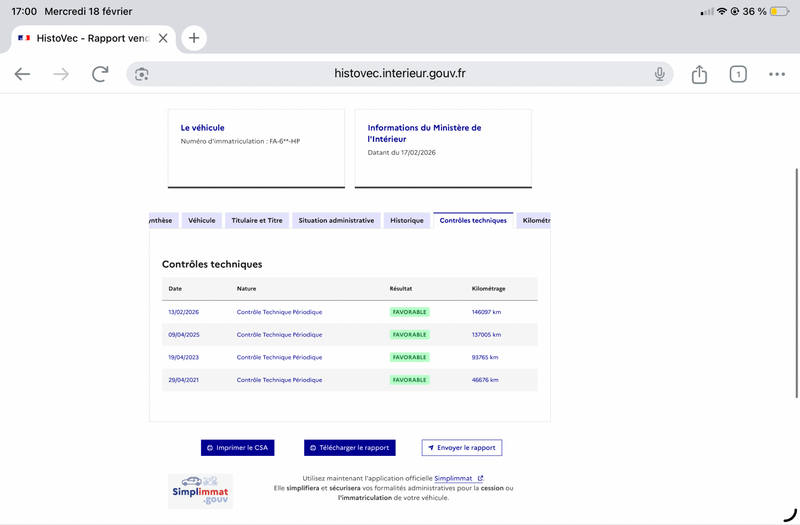The height and width of the screenshot is (525, 800).
Task: Switch to the Véhicule tab
Action: point(202,220)
